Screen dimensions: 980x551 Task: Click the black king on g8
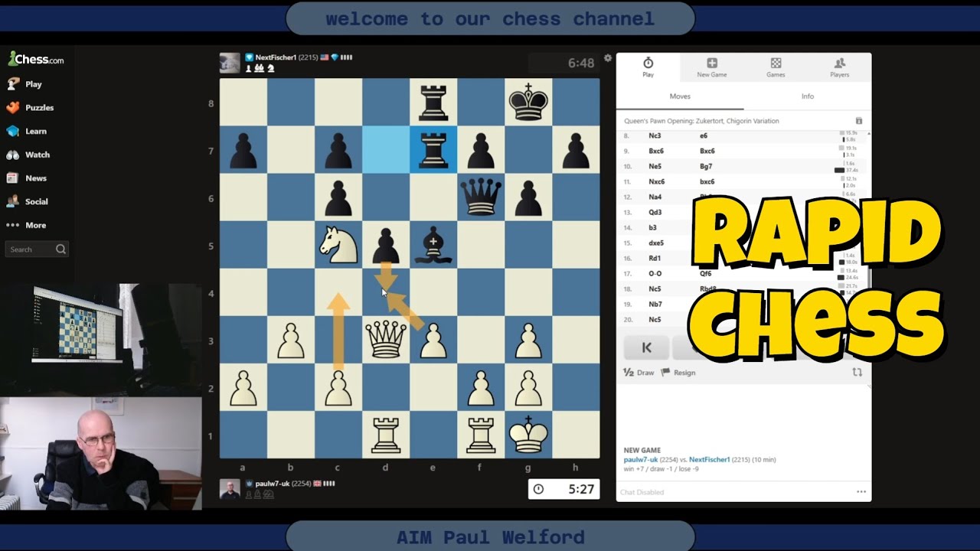(x=528, y=102)
